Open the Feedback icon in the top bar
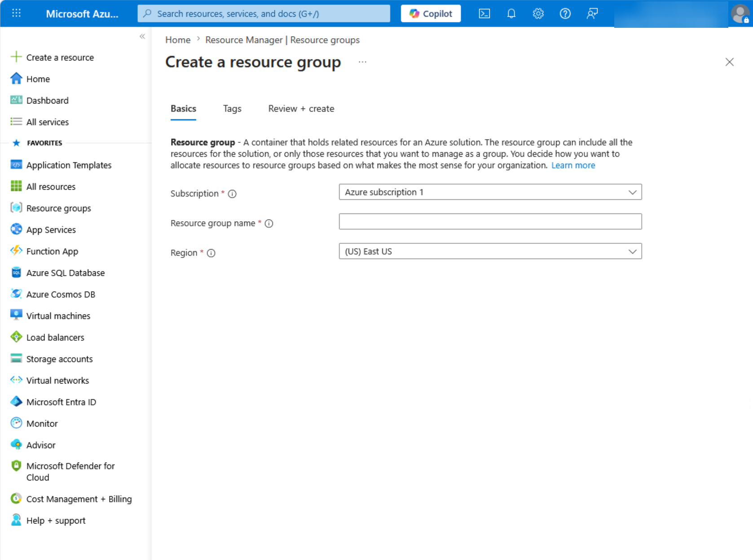753x560 pixels. (592, 13)
